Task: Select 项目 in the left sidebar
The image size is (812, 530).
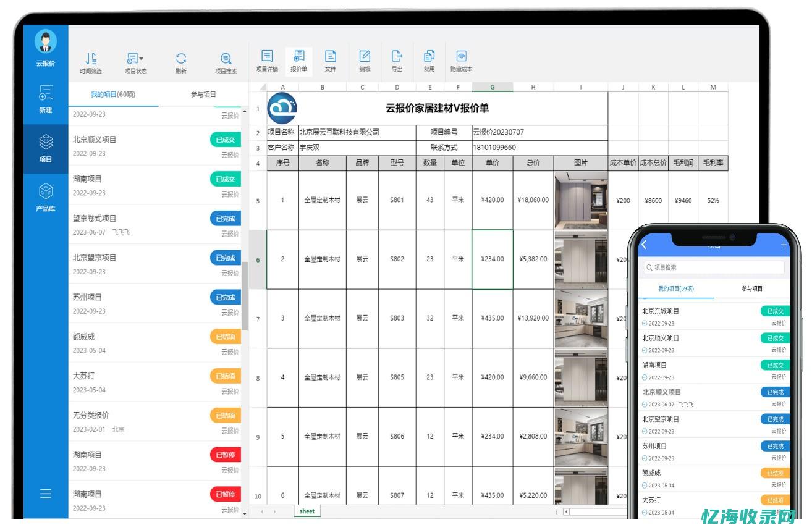Action: [x=46, y=148]
